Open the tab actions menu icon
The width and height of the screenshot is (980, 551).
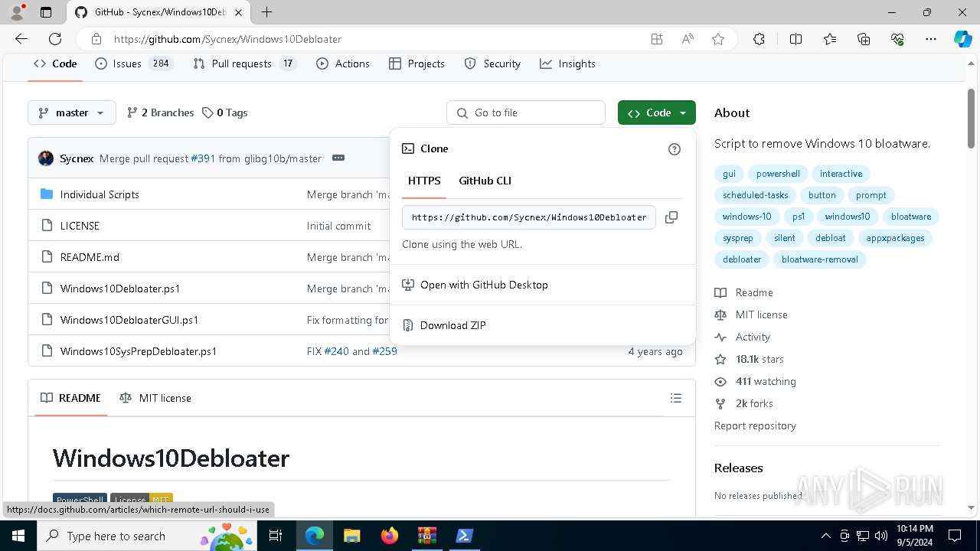[x=46, y=12]
